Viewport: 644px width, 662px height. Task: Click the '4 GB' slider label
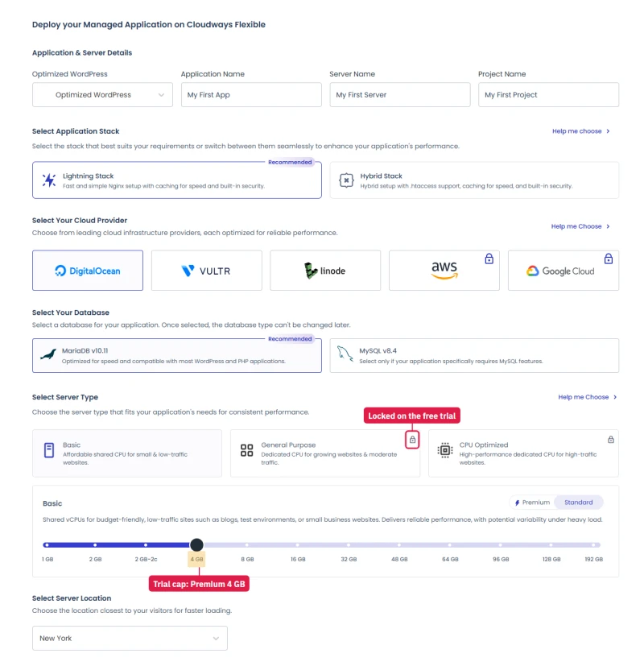(x=196, y=559)
